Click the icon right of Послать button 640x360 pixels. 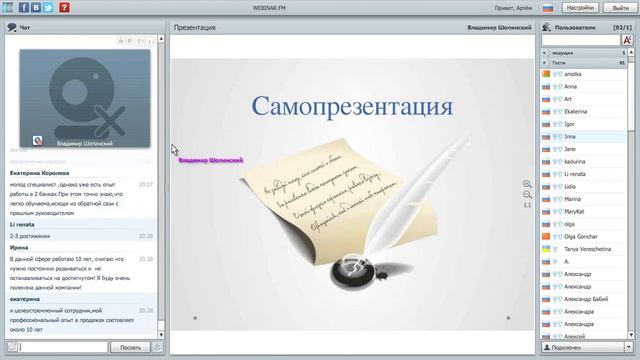pos(157,347)
